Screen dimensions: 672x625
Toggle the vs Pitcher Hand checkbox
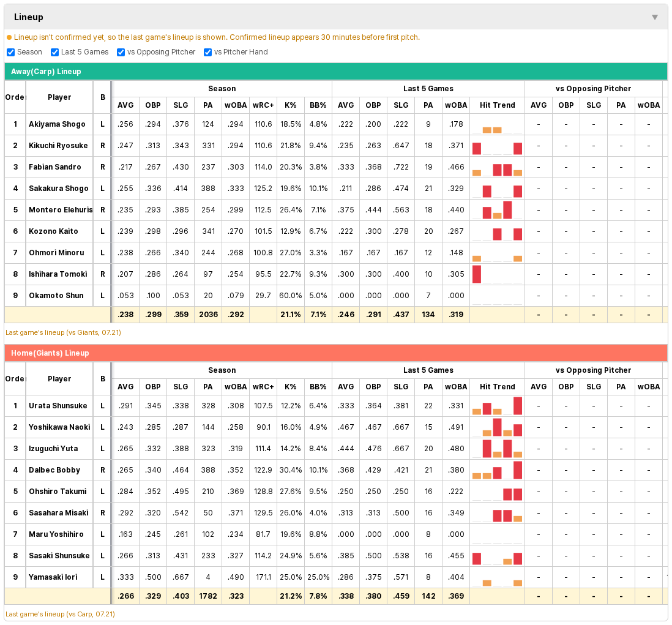[208, 52]
